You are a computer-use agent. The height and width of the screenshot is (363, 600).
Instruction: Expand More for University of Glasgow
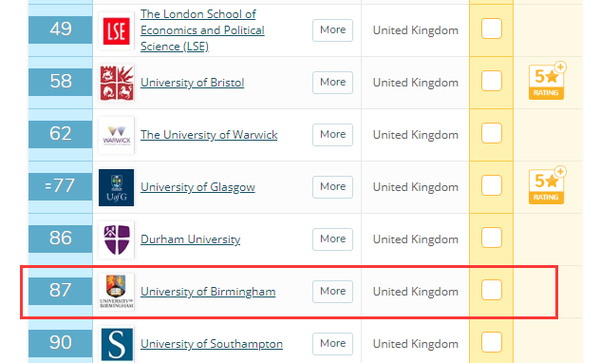click(x=333, y=187)
